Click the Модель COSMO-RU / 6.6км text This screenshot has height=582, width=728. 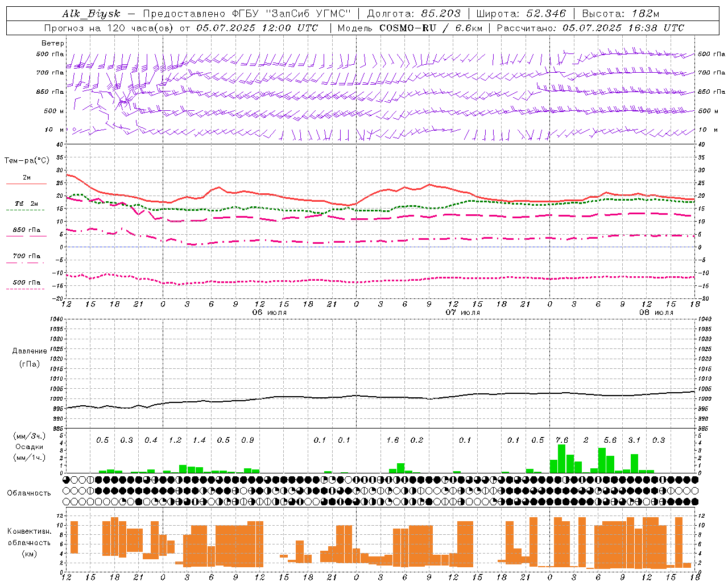point(410,28)
